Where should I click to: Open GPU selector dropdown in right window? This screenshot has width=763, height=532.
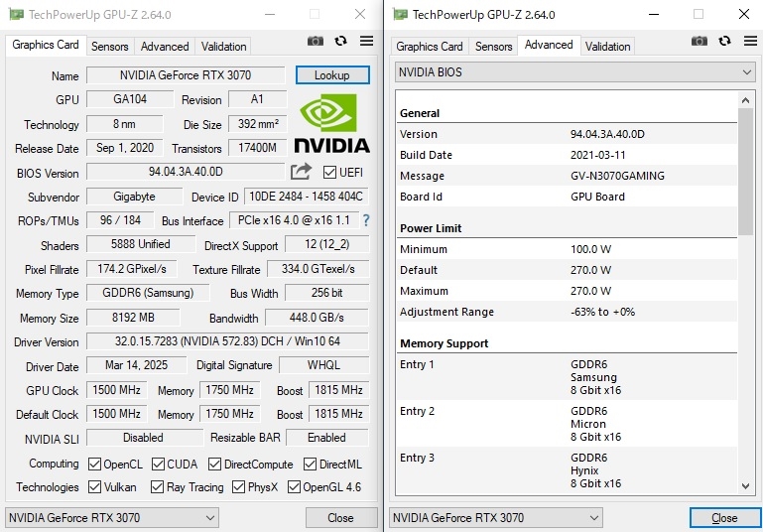point(495,517)
